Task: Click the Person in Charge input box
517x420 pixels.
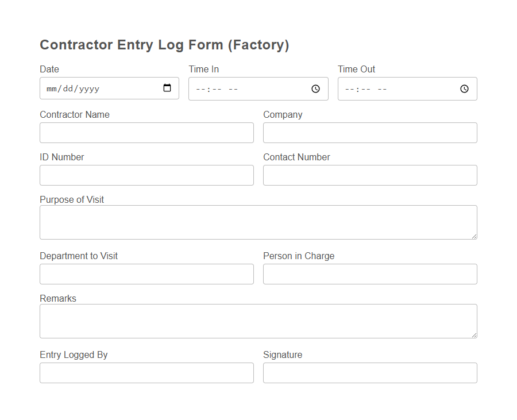Action: click(x=369, y=274)
